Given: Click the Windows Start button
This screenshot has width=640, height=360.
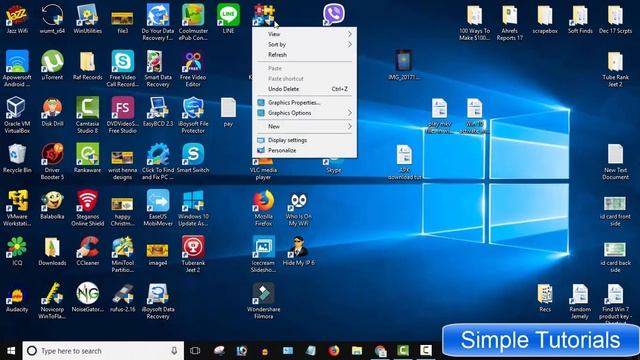Looking at the screenshot, I should coord(11,351).
